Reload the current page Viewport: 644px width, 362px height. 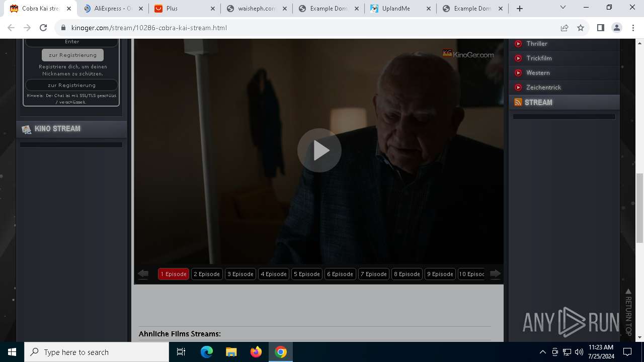43,28
